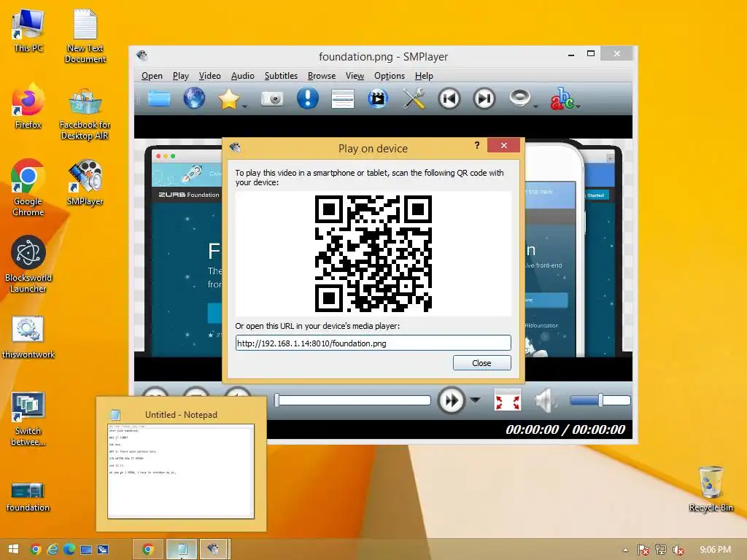
Task: Adjust the volume slider
Action: click(x=600, y=400)
